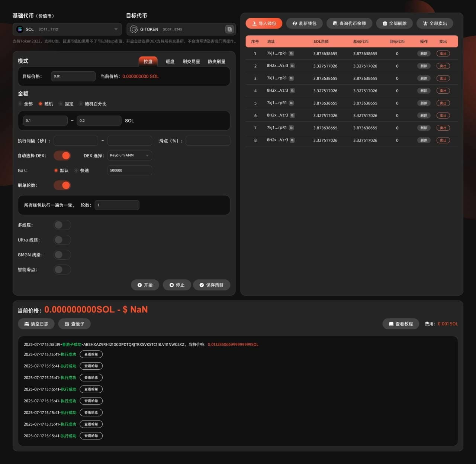Click the 地址 column header

point(271,42)
